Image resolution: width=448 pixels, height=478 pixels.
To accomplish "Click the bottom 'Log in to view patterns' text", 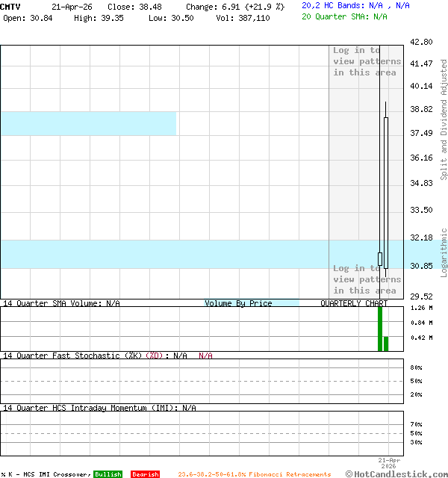I will [x=367, y=279].
